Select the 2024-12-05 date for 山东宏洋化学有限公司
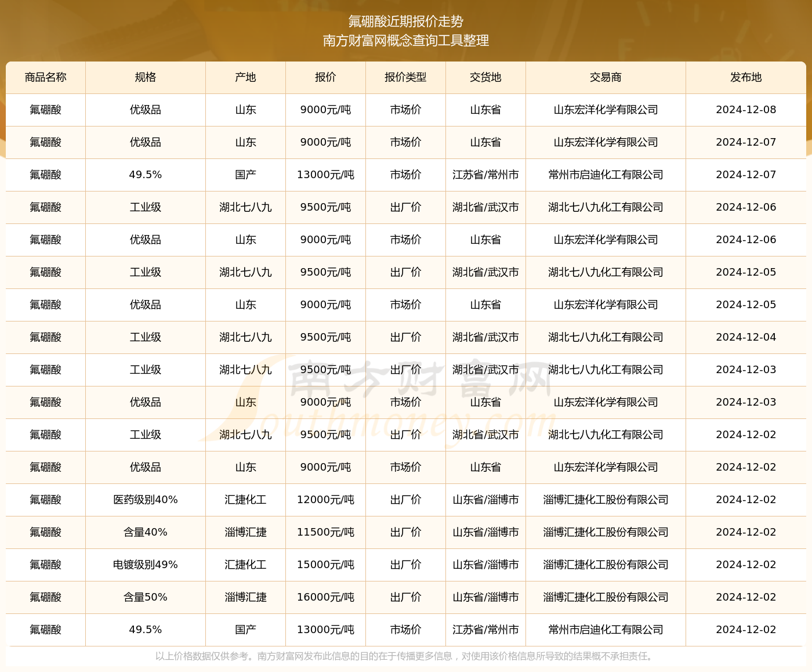This screenshot has height=672, width=812. tap(746, 305)
